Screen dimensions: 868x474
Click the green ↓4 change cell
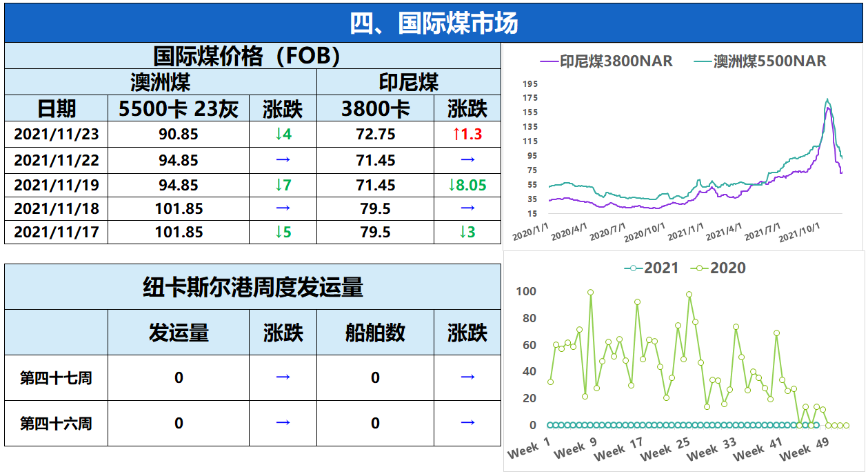point(283,134)
